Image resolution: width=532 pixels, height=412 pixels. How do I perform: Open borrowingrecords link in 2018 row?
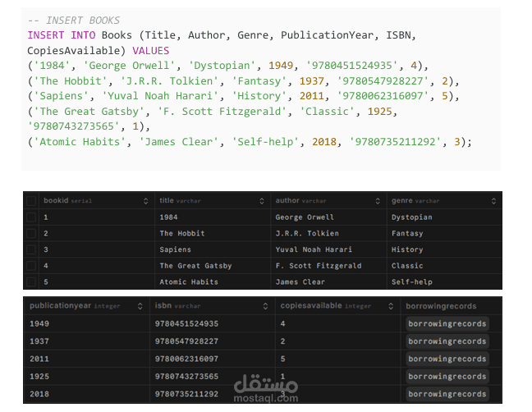[447, 394]
